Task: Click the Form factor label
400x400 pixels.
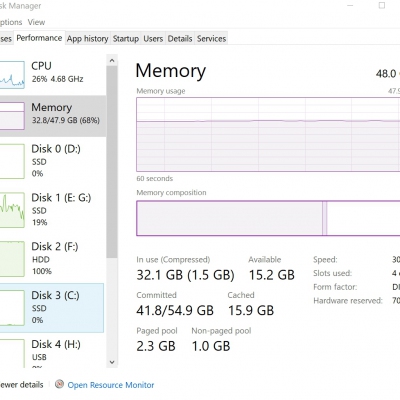Action: [335, 287]
